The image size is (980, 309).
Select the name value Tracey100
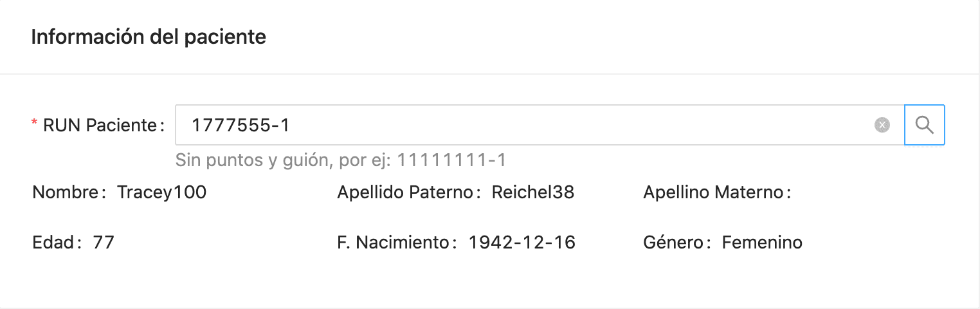coord(161,192)
